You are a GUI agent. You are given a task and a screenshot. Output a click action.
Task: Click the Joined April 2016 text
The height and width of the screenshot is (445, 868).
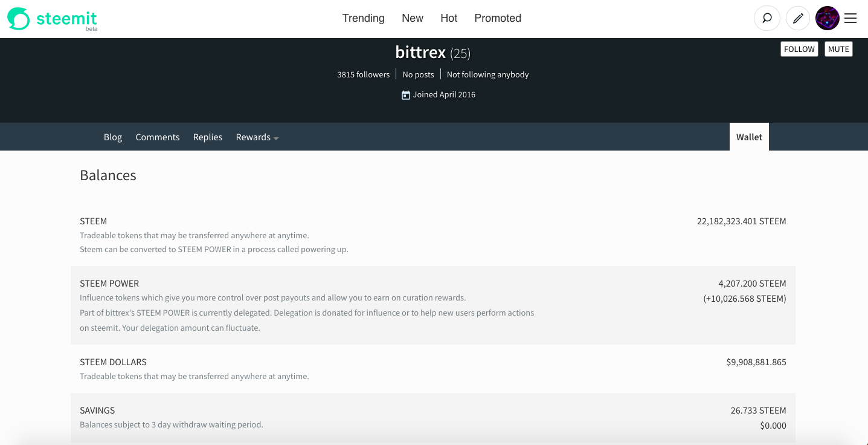[x=444, y=95]
